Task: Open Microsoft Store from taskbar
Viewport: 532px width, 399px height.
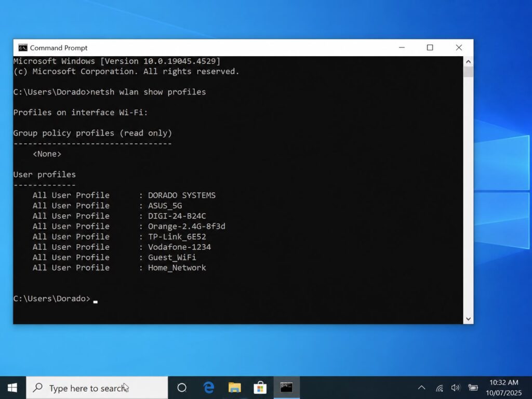Action: 260,388
